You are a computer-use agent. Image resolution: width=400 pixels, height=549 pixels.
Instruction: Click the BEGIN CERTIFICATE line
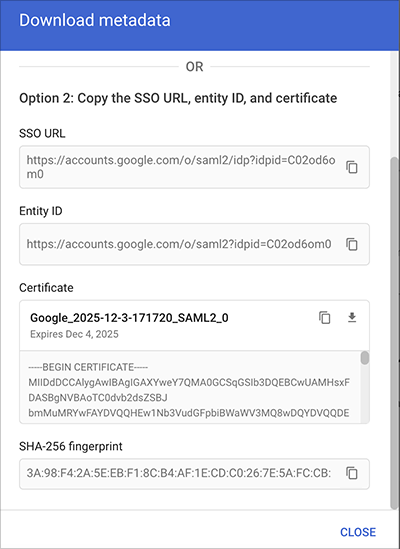coord(88,367)
